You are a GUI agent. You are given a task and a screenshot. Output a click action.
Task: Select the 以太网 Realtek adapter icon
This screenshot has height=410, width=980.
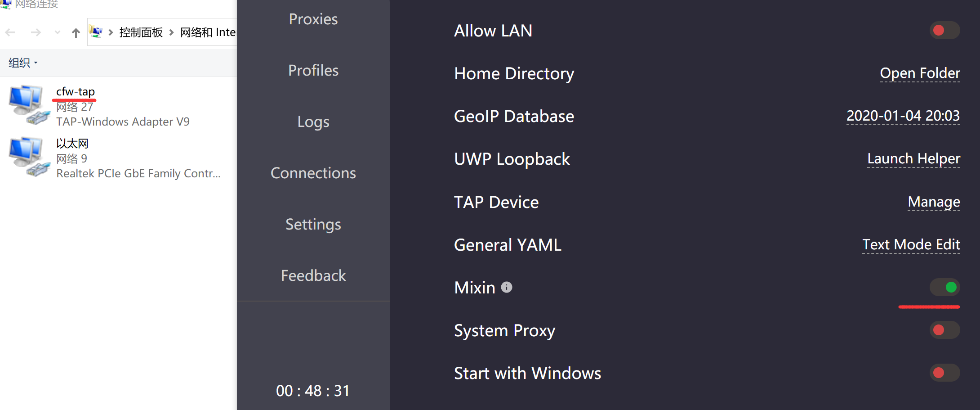point(29,157)
